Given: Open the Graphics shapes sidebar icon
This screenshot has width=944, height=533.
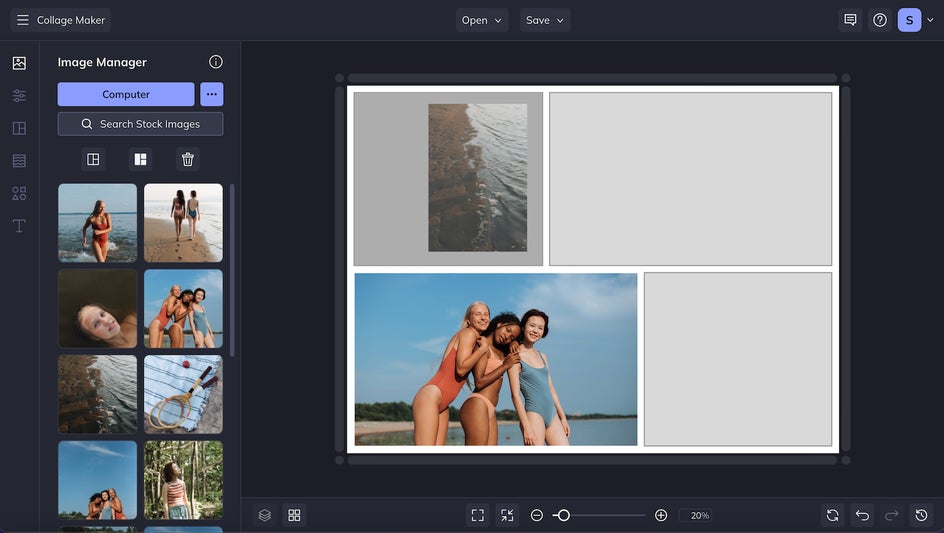Looking at the screenshot, I should point(19,193).
